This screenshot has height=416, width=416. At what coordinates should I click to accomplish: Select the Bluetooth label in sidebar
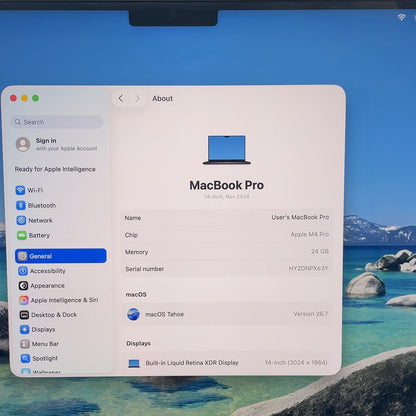click(x=42, y=205)
